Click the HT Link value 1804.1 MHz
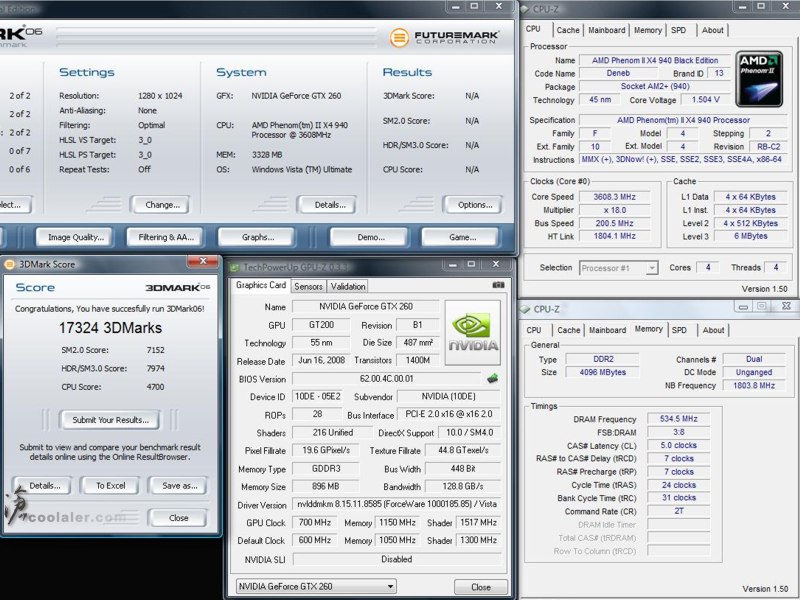Image resolution: width=800 pixels, height=600 pixels. [x=614, y=236]
